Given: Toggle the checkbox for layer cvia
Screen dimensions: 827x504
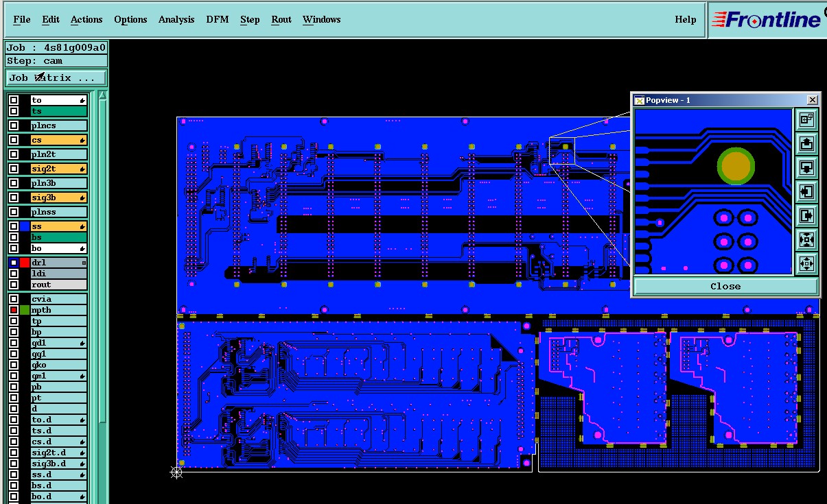Looking at the screenshot, I should point(14,299).
